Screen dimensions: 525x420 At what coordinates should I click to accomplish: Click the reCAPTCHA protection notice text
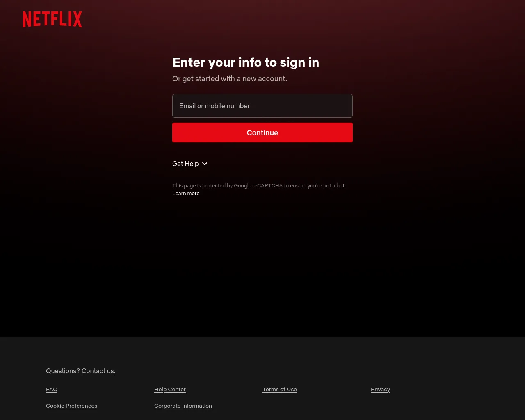pyautogui.click(x=259, y=186)
